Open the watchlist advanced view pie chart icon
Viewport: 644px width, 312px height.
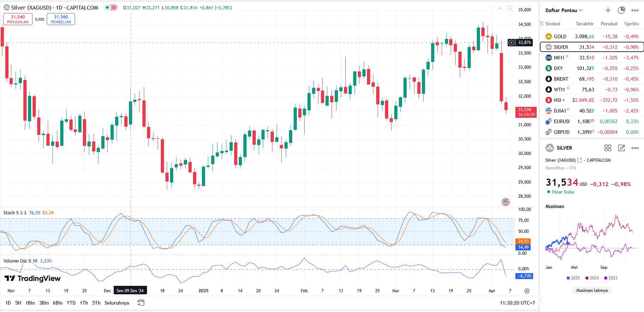621,10
